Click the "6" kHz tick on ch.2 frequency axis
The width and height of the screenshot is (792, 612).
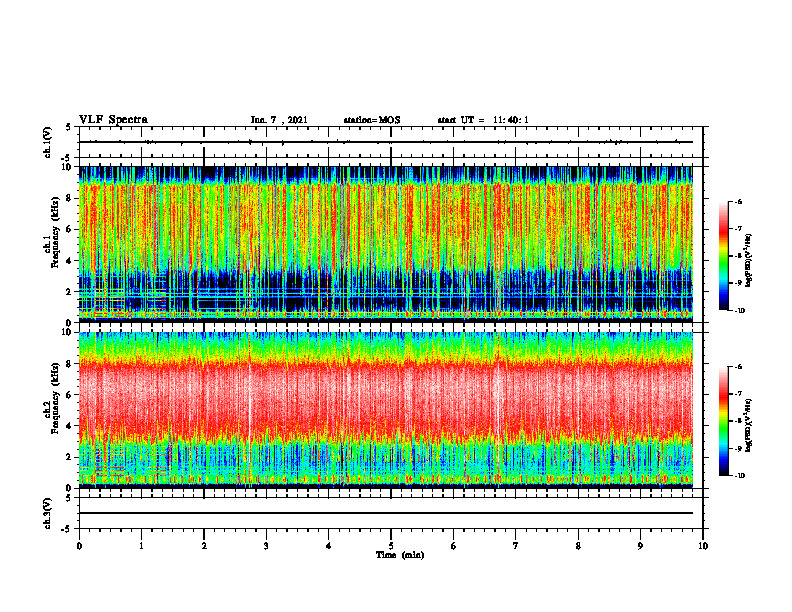tap(70, 395)
